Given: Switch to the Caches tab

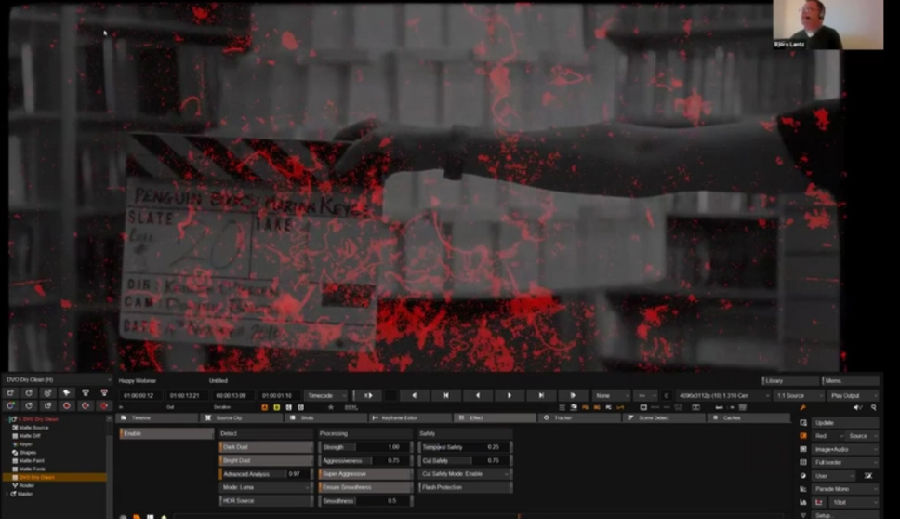Looking at the screenshot, I should [x=748, y=418].
